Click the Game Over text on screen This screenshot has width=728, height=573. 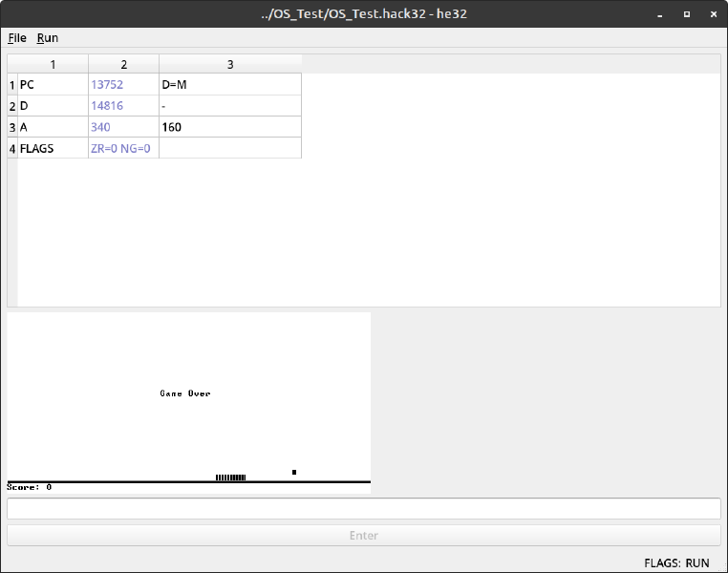coord(185,393)
